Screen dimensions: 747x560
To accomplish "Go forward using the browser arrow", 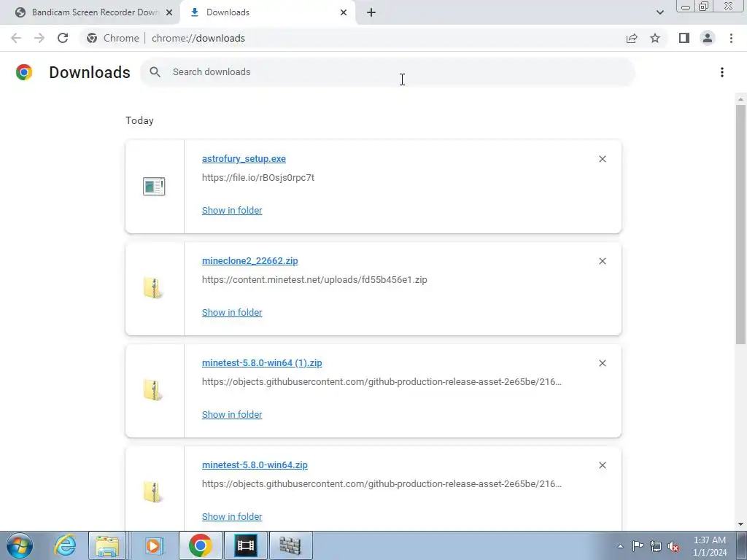I will 39,38.
